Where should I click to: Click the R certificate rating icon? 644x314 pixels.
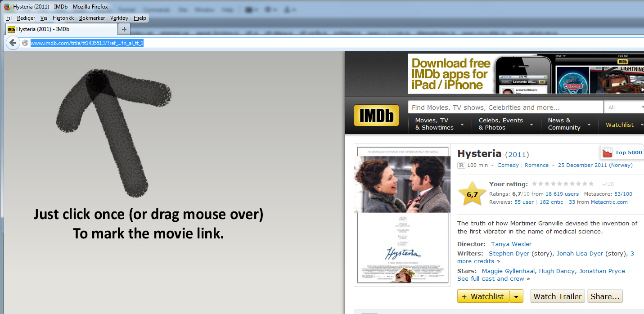(461, 165)
